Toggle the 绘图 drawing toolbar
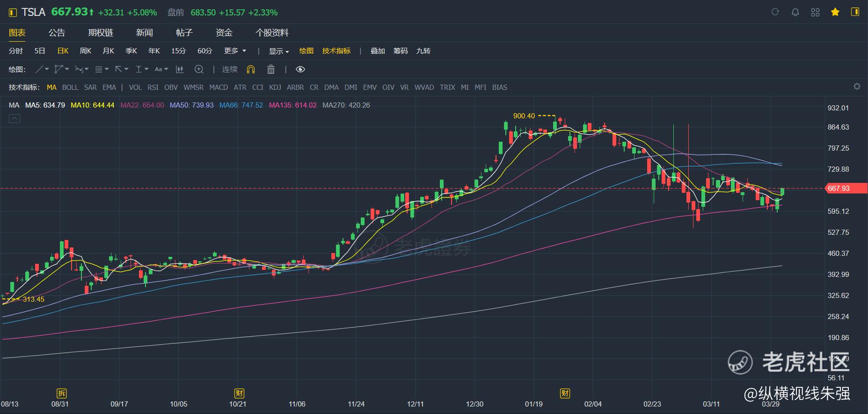The height and width of the screenshot is (414, 868). (x=306, y=51)
